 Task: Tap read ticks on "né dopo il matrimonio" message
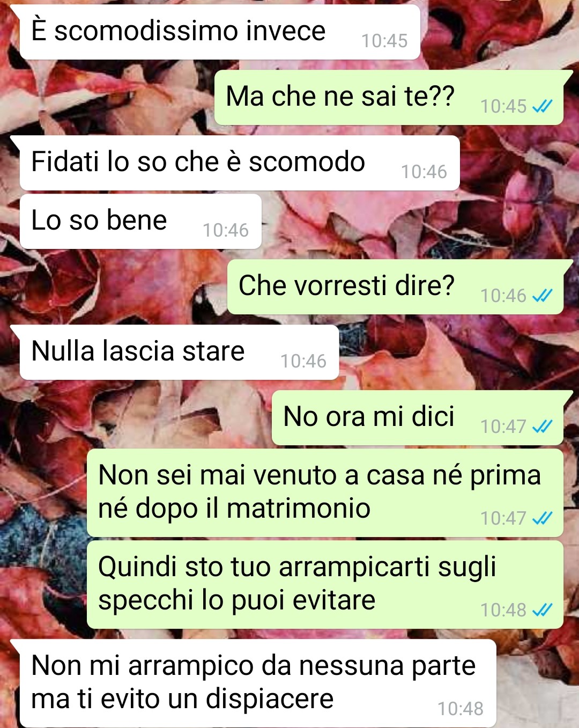pos(542,518)
